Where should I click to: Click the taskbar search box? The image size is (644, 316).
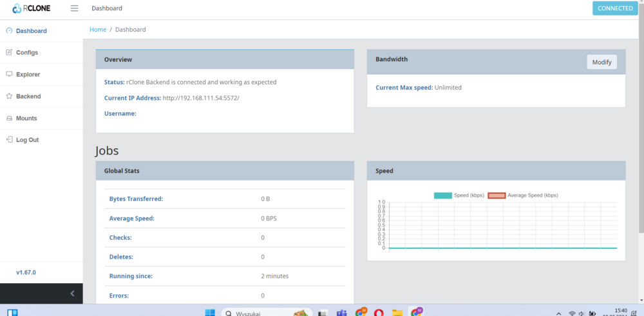pyautogui.click(x=267, y=313)
